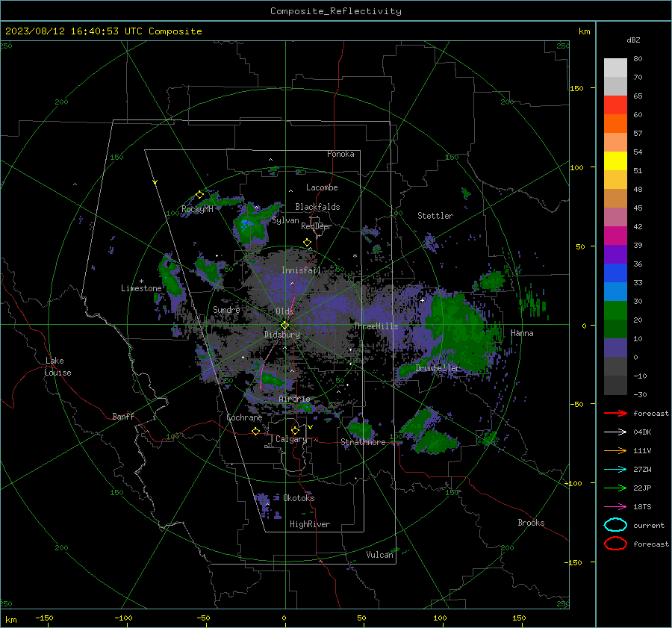The image size is (672, 628).
Task: Click the white 04DK arrow in legend
Action: tap(615, 432)
